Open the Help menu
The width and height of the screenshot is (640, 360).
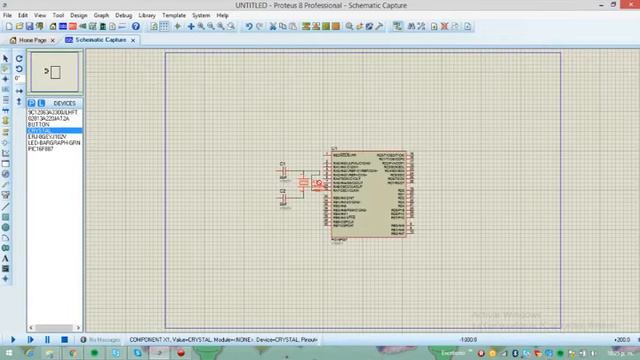(x=222, y=16)
